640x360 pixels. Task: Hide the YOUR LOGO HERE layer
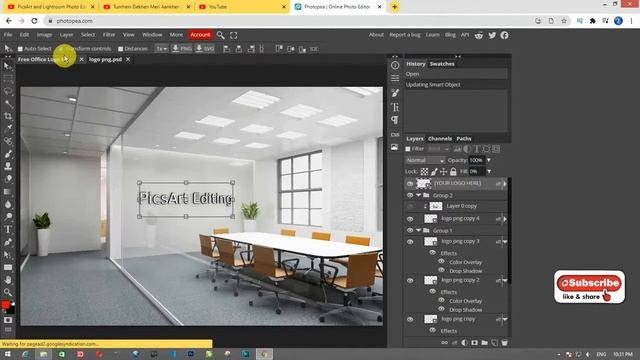pos(410,184)
